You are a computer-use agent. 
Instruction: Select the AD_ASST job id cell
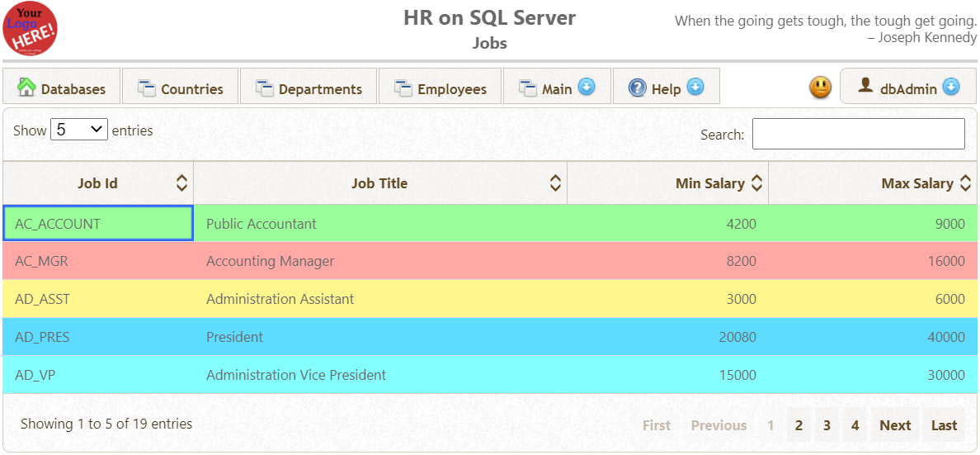click(98, 299)
